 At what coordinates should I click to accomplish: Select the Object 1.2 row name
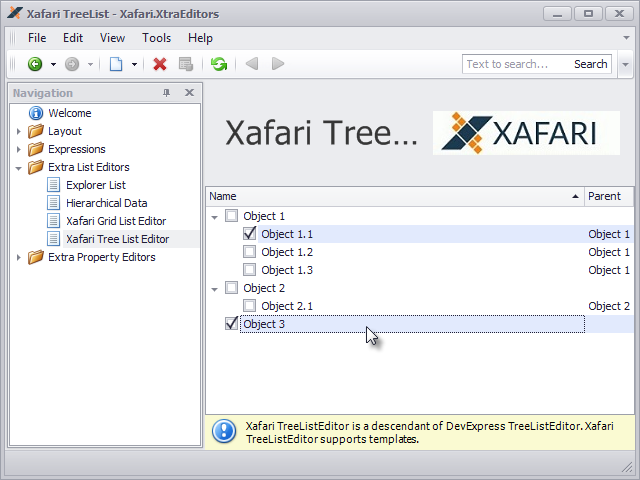click(x=287, y=252)
